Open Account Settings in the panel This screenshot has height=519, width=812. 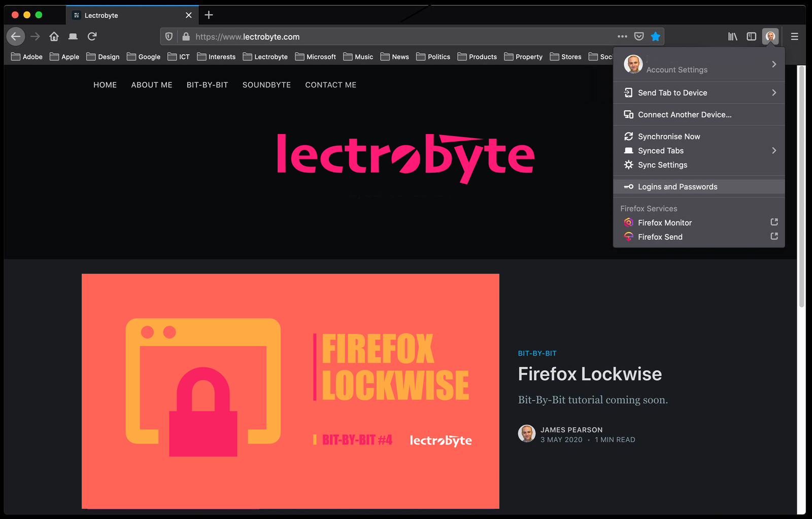699,64
